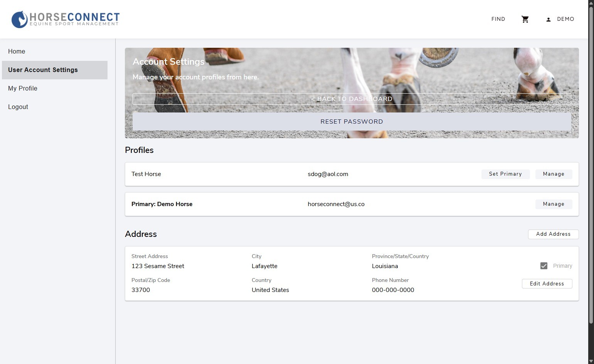594x364 pixels.
Task: Click Logout in the sidebar
Action: point(18,107)
